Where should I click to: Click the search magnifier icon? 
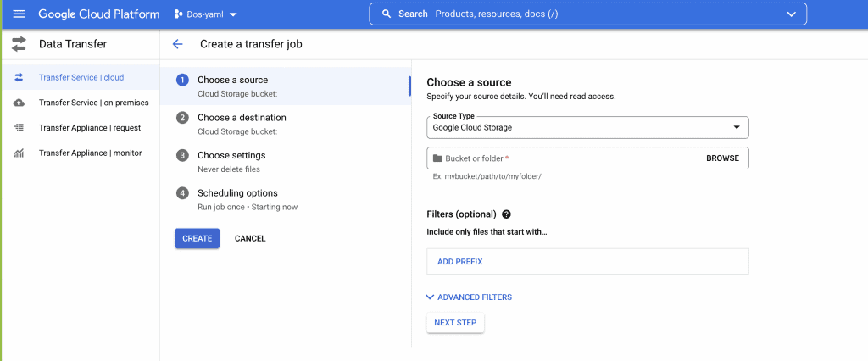click(387, 14)
